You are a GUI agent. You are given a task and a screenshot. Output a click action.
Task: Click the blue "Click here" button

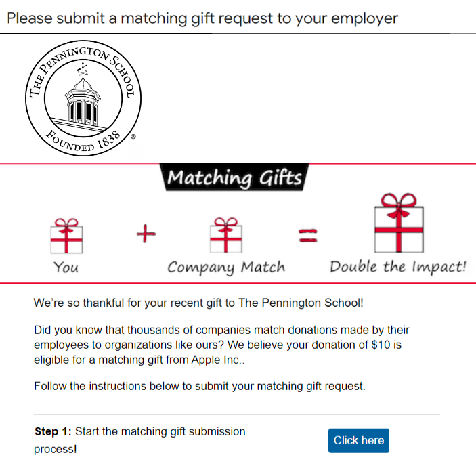358,440
